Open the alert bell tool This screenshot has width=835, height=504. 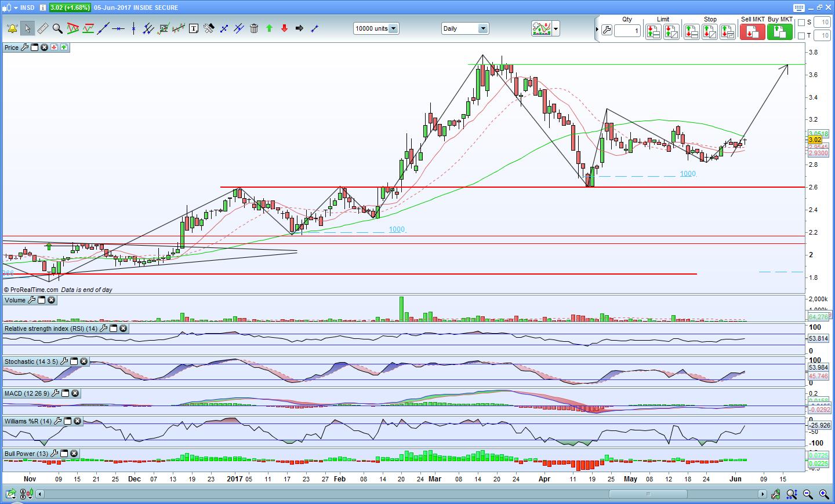tap(12, 28)
